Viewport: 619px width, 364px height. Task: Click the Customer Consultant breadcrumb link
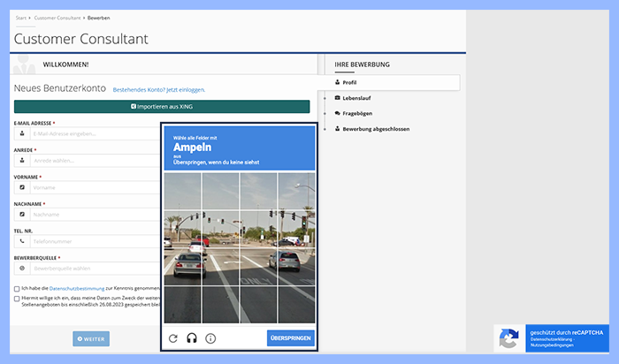[x=57, y=18]
